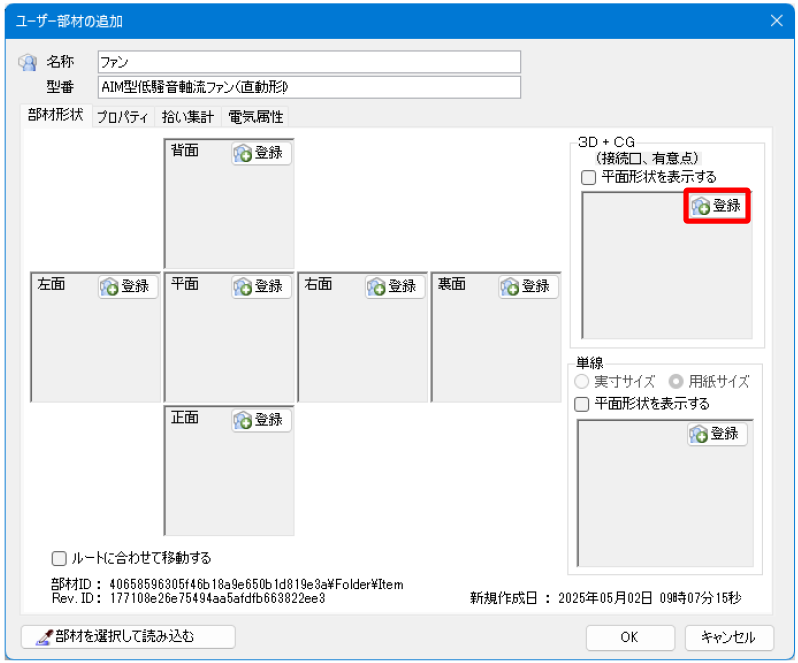Click 部材を選択して読み込む button
Screen dimensions: 798x663
(x=128, y=637)
